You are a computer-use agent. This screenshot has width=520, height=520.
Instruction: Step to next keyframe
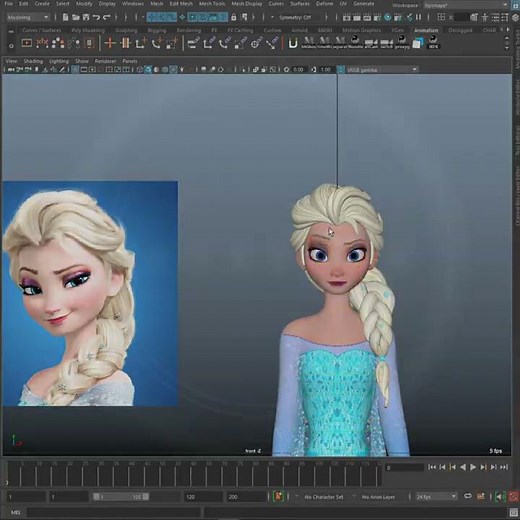pos(483,467)
